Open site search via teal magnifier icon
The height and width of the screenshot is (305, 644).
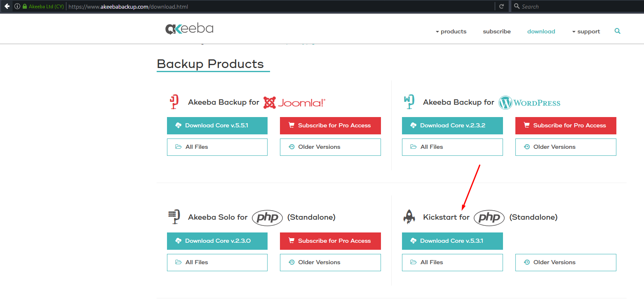click(617, 31)
